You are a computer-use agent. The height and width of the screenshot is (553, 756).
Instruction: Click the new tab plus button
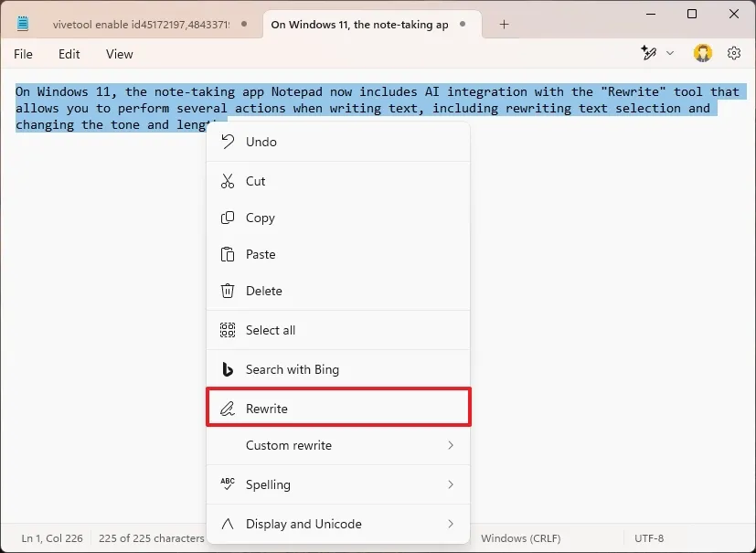coord(504,25)
